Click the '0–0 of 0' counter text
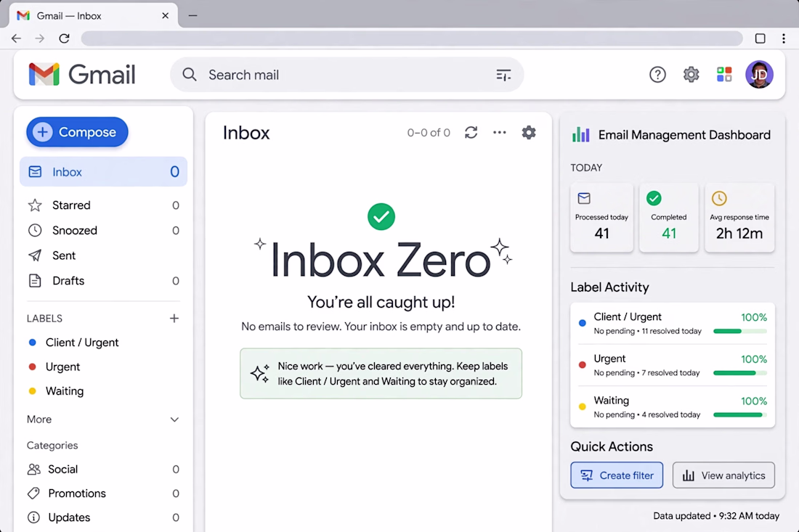The width and height of the screenshot is (799, 532). tap(429, 133)
